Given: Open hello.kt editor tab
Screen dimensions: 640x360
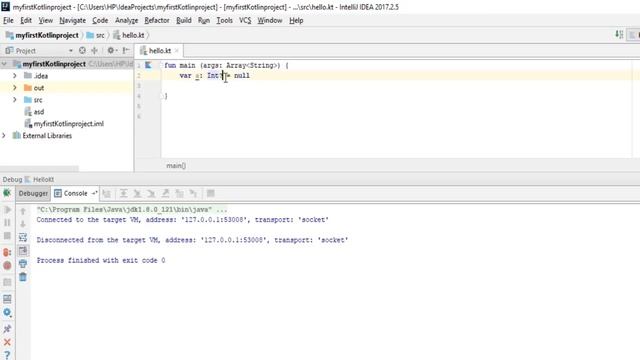Looking at the screenshot, I should [159, 51].
